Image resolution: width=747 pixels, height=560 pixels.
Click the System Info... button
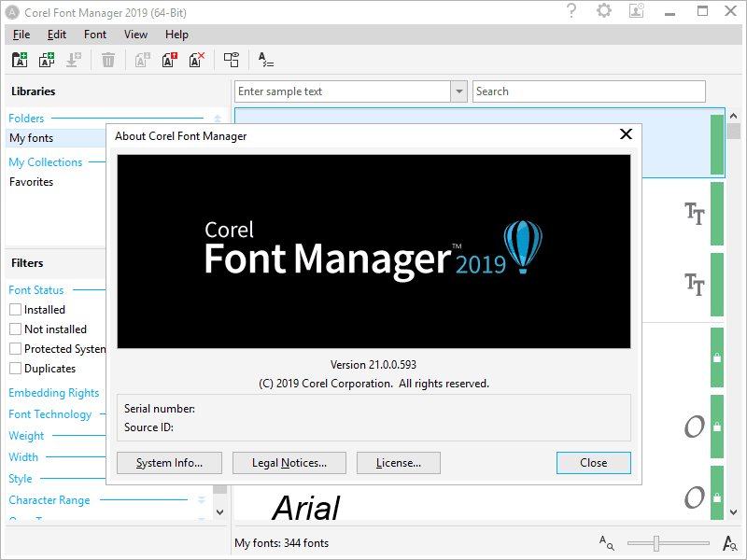(x=169, y=463)
